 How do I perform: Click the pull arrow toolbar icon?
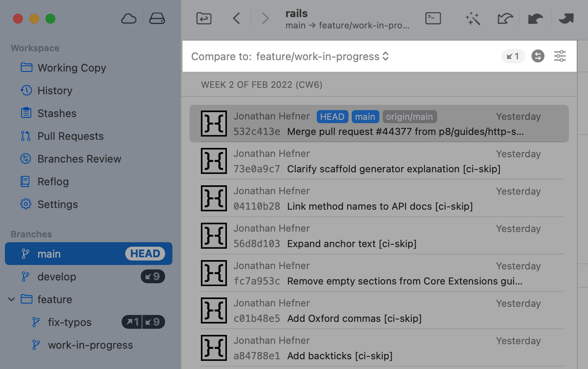(x=535, y=19)
